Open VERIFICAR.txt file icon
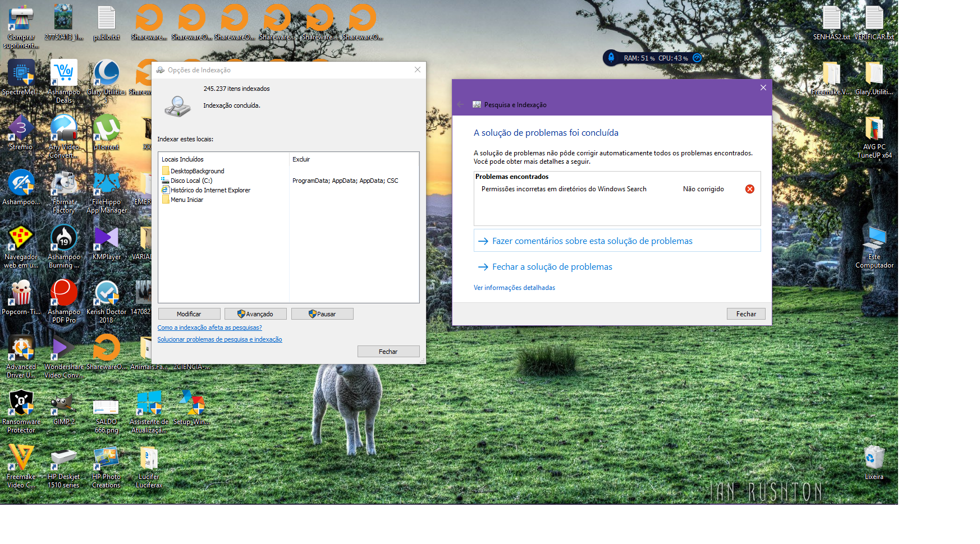The image size is (980, 544). tap(874, 22)
